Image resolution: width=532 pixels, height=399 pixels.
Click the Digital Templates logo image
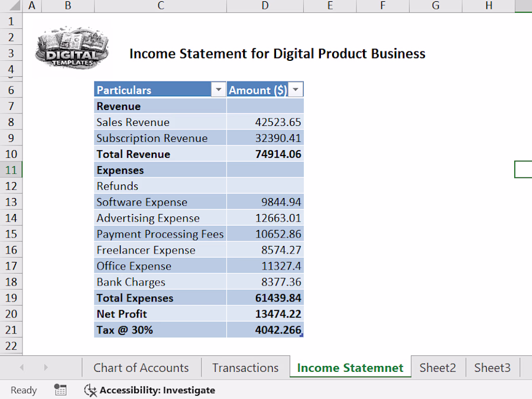coord(72,48)
